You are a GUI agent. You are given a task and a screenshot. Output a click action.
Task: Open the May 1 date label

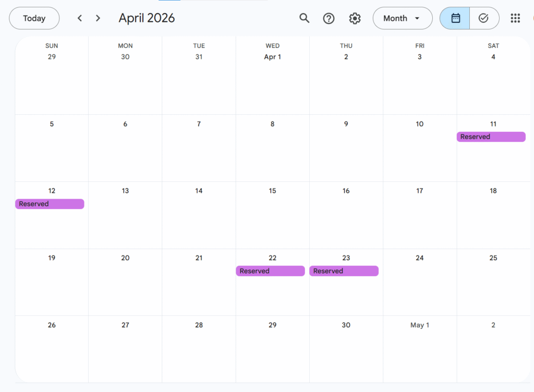[420, 325]
